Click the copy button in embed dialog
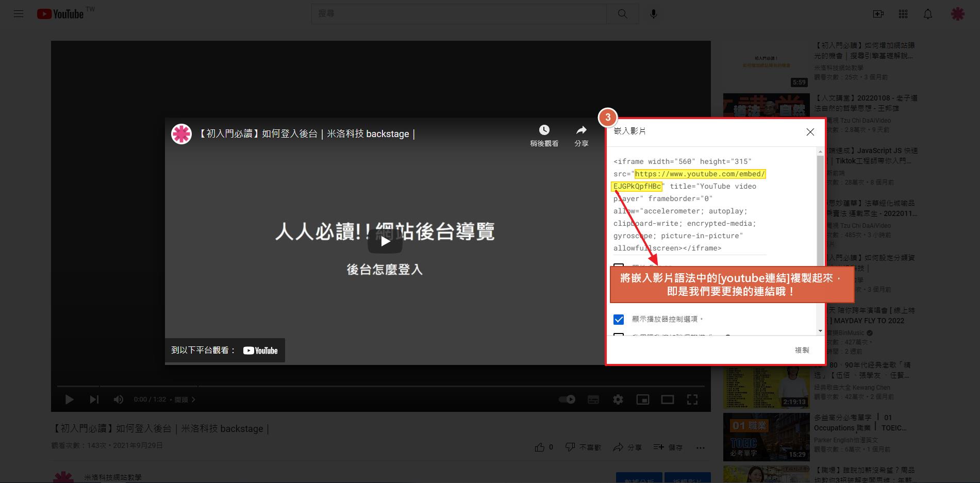The width and height of the screenshot is (980, 483). pyautogui.click(x=802, y=350)
